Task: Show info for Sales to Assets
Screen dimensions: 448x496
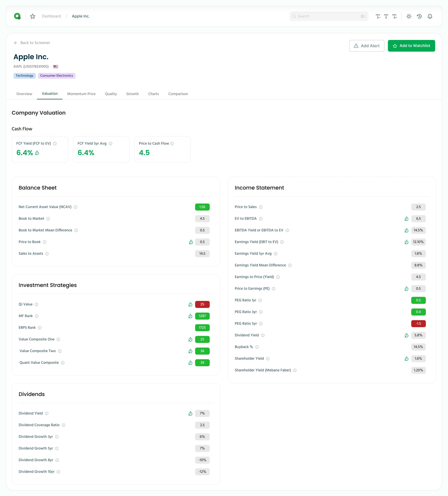Action: 47,254
